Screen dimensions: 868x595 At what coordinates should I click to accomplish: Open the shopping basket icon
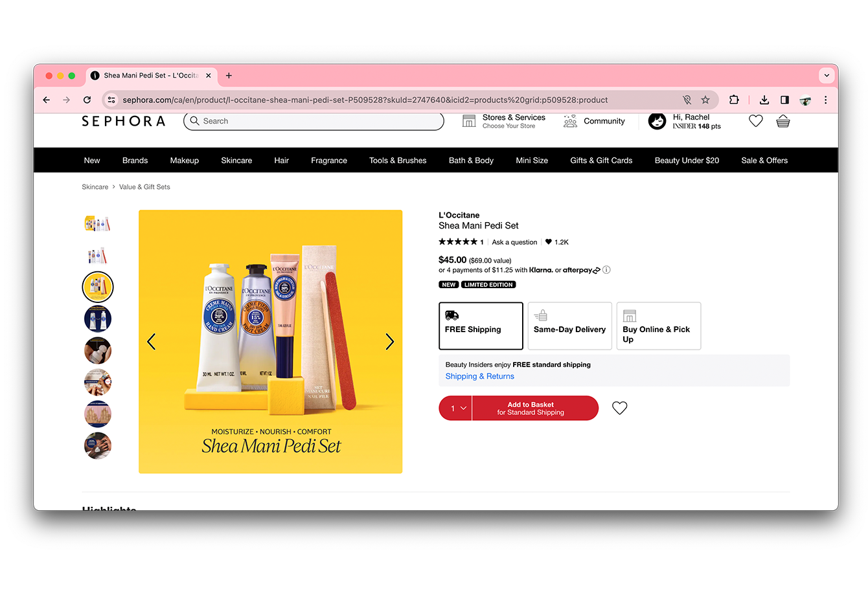(x=782, y=121)
